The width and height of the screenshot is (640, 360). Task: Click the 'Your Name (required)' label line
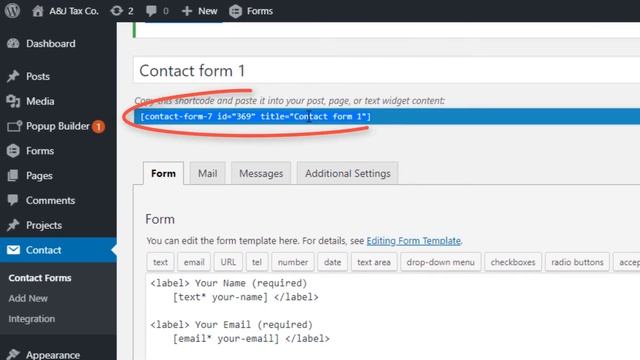(x=229, y=283)
